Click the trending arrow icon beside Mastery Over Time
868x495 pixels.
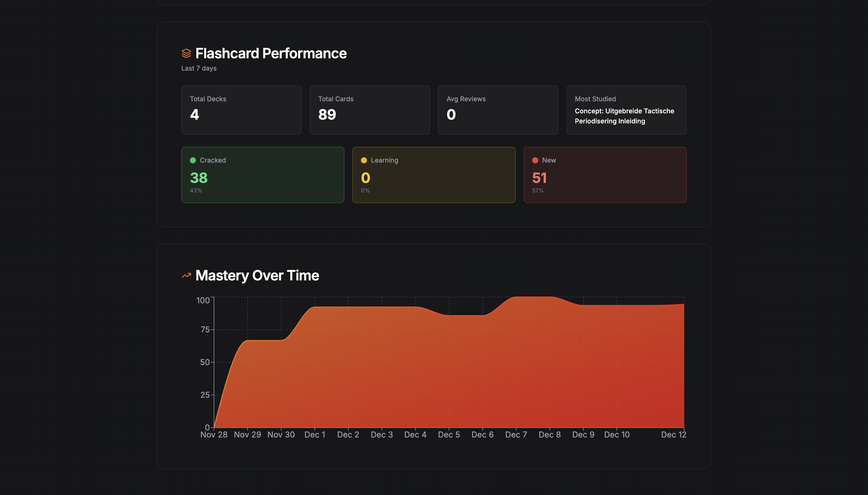point(186,275)
